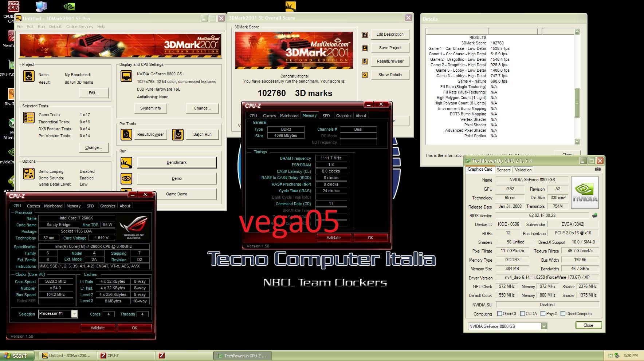This screenshot has width=644, height=361.
Task: Click the ResultBrowser icon in score window
Action: pos(365,62)
